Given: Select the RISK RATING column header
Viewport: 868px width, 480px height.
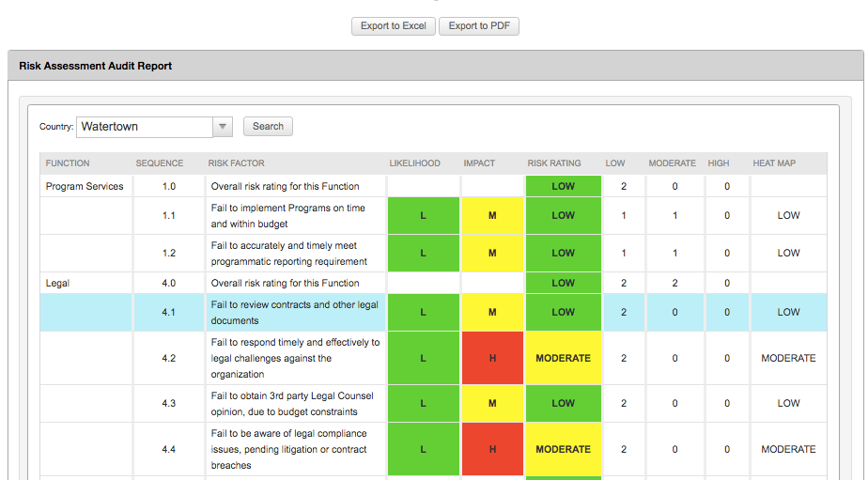Looking at the screenshot, I should (x=554, y=163).
